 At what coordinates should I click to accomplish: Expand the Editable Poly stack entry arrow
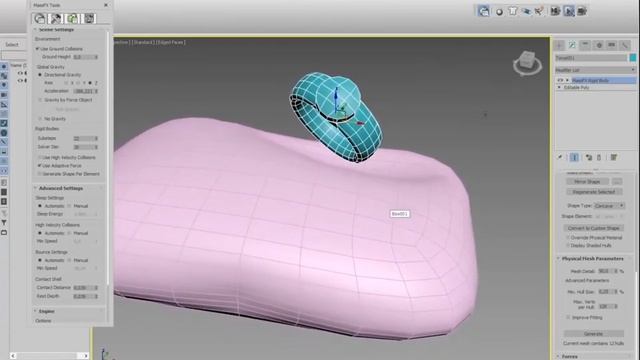click(x=559, y=87)
